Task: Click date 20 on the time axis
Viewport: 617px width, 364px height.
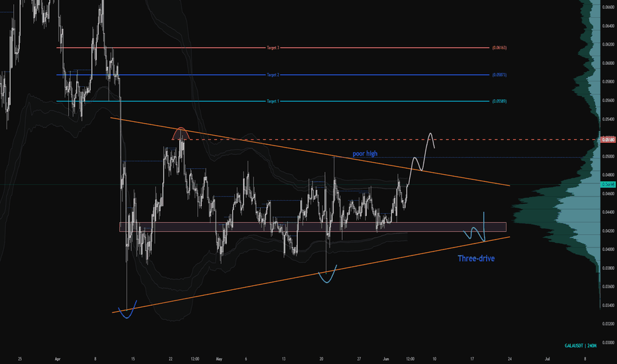Action: [321, 359]
